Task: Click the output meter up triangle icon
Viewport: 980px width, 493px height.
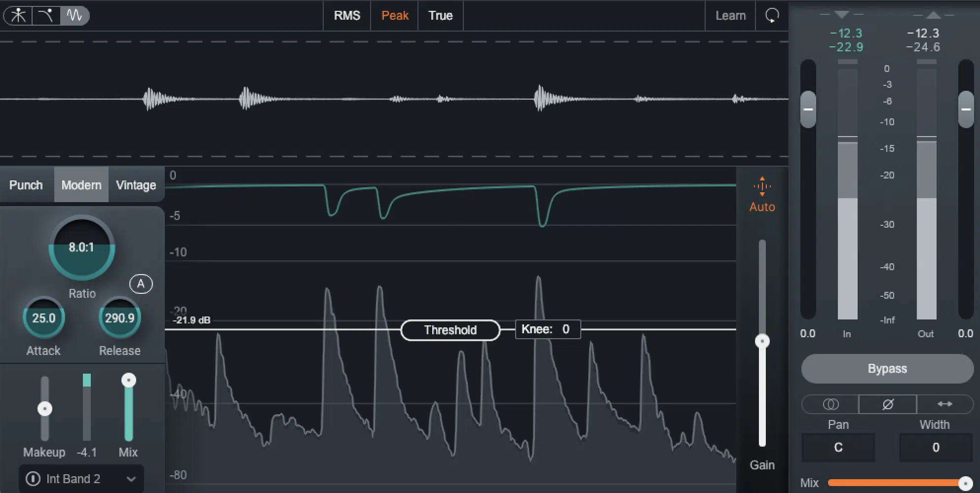Action: pos(933,15)
